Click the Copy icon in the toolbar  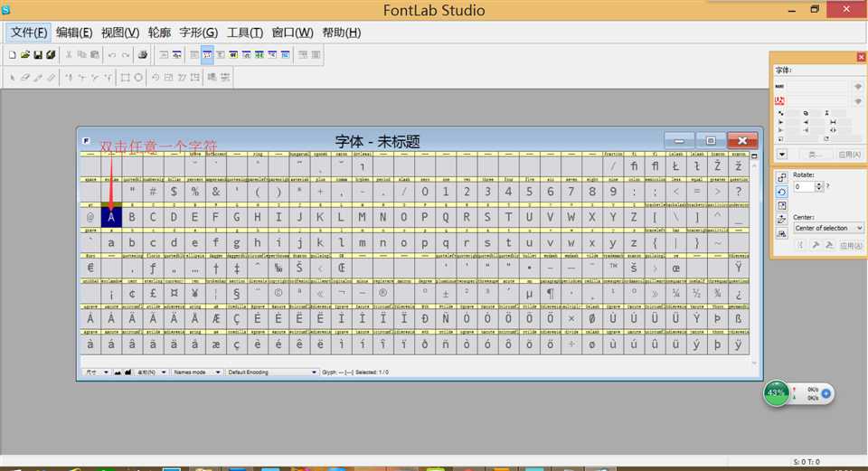(82, 55)
